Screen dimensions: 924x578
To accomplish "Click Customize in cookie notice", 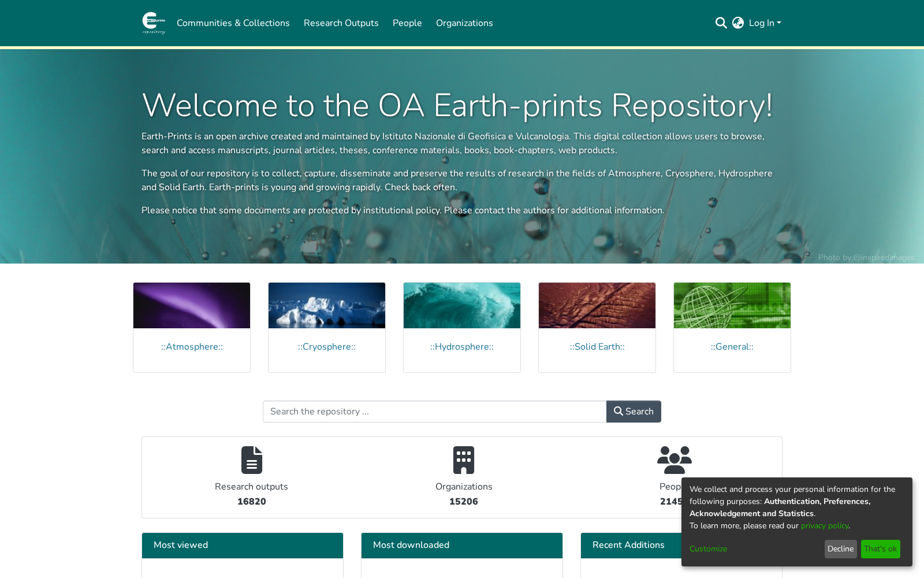I will click(x=708, y=549).
